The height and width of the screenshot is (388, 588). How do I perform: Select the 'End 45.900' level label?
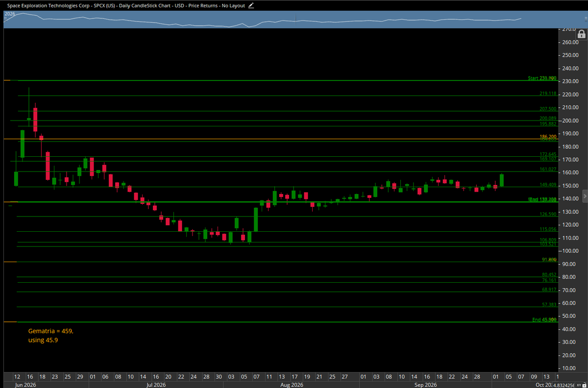pyautogui.click(x=544, y=320)
